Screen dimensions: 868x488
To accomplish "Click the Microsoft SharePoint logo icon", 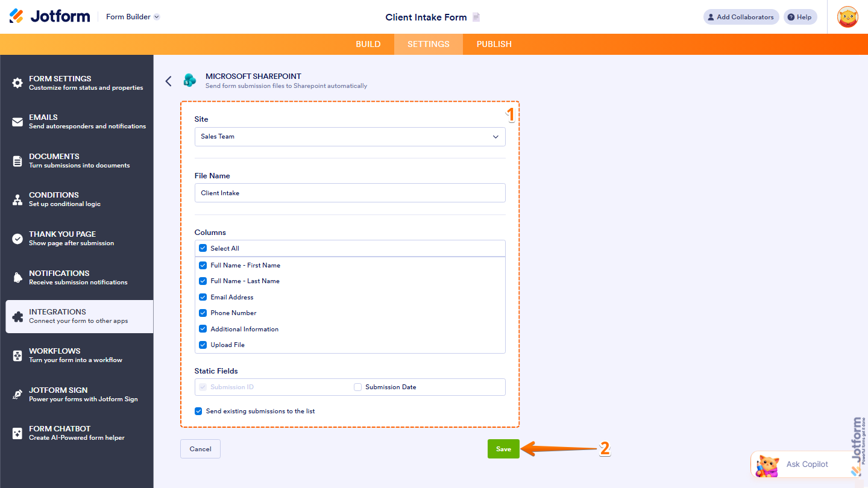I will 190,80.
